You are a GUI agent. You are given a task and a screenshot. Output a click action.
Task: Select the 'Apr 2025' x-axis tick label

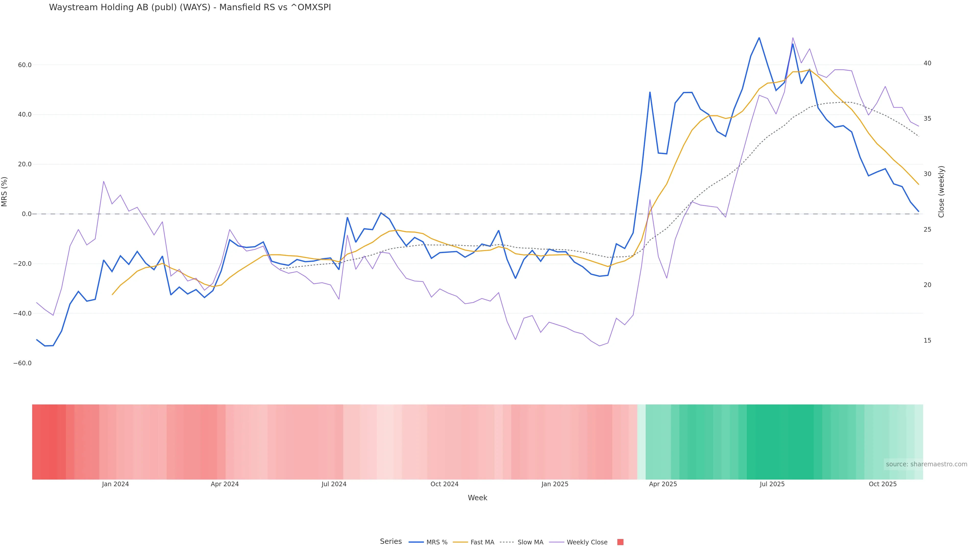point(663,484)
